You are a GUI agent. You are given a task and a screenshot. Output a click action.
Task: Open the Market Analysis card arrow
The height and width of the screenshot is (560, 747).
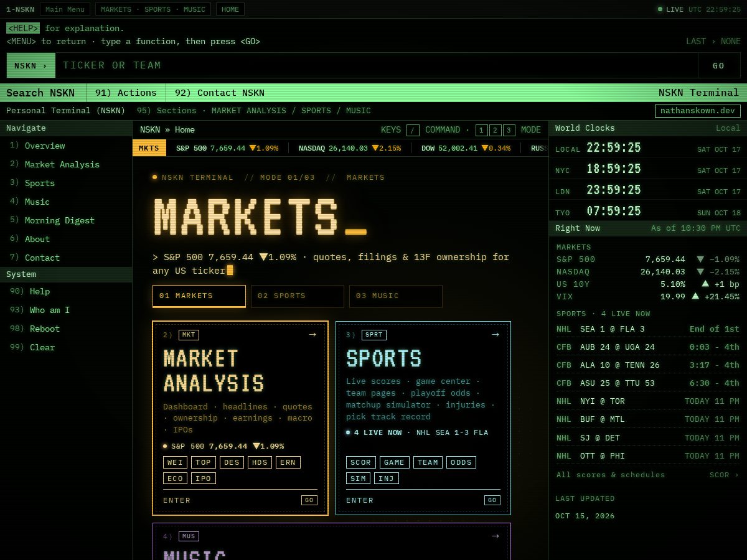coord(312,335)
